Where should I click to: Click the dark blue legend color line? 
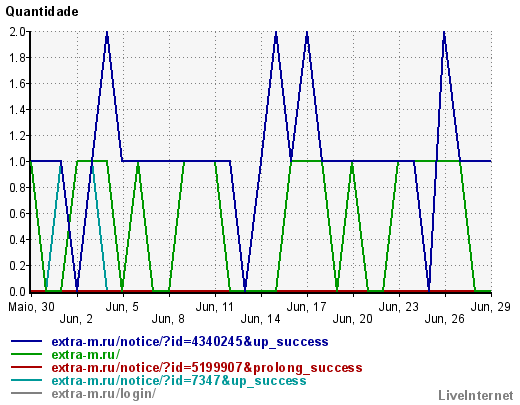[26, 341]
